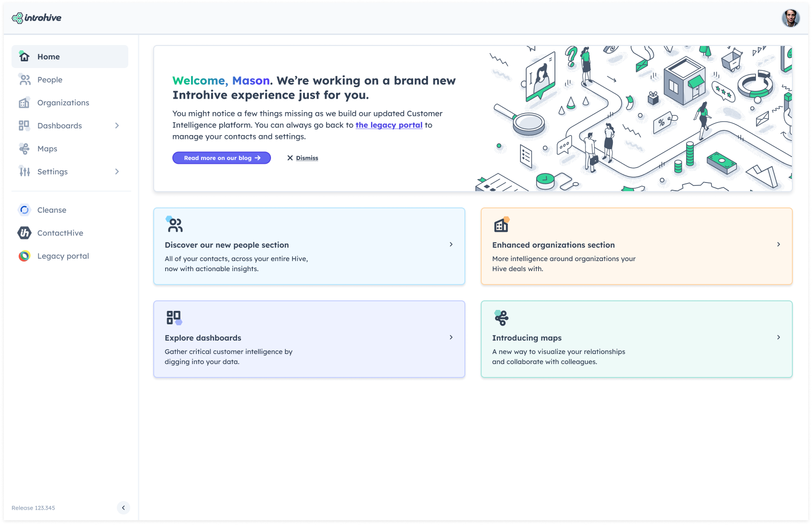Screen dimensions: 812x525
Task: Open Organizations in the sidebar
Action: pos(70,103)
